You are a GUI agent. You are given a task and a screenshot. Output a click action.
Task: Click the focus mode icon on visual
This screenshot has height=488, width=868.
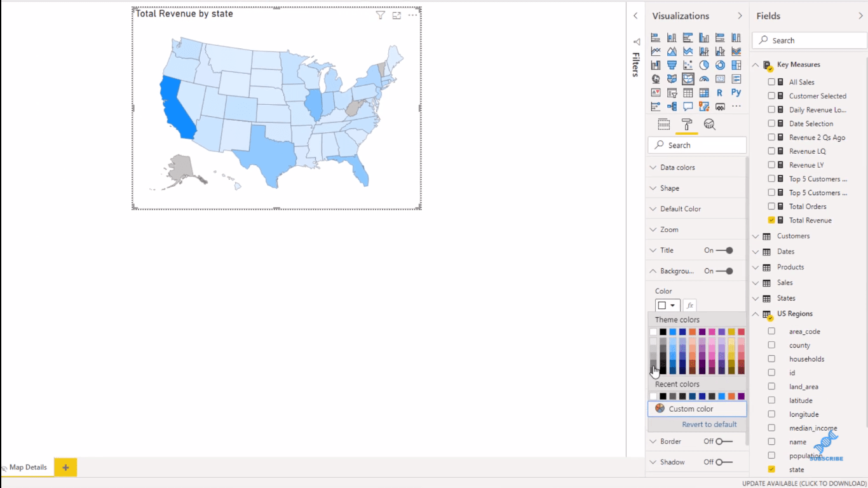(x=397, y=15)
